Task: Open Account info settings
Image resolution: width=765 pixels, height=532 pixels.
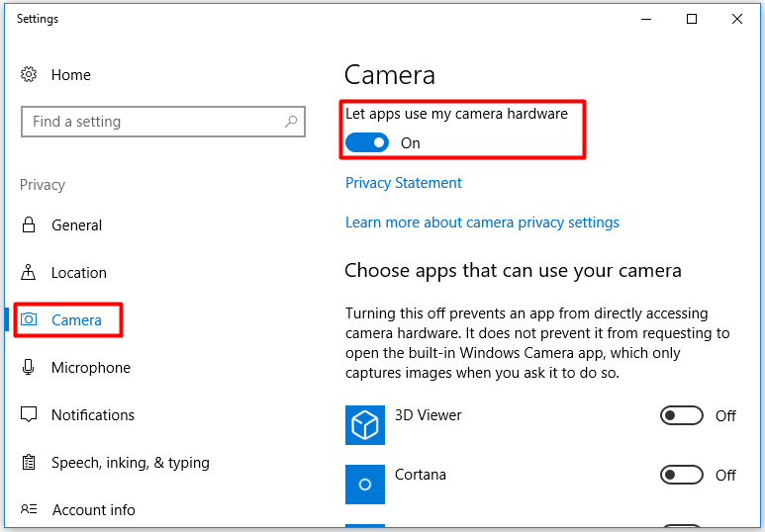Action: 94,509
